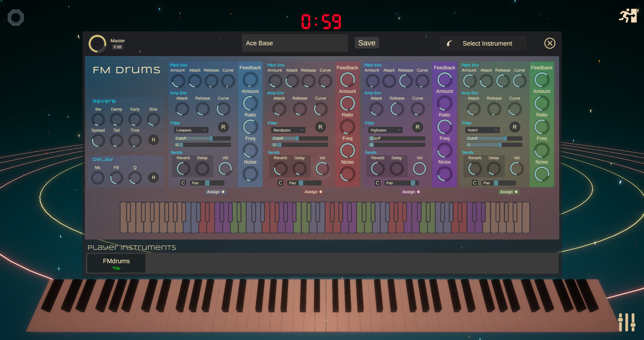Open the Highpass filter type dropdown

[385, 130]
